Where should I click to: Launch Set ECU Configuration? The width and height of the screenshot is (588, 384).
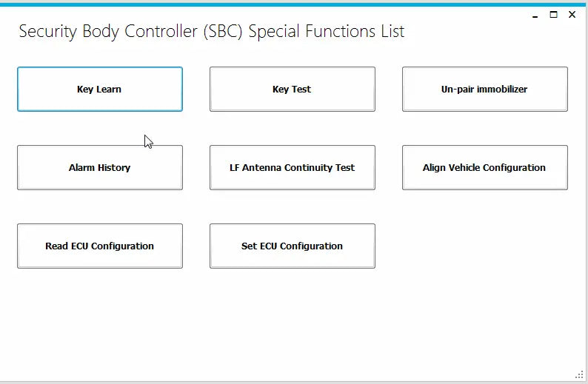coord(292,246)
